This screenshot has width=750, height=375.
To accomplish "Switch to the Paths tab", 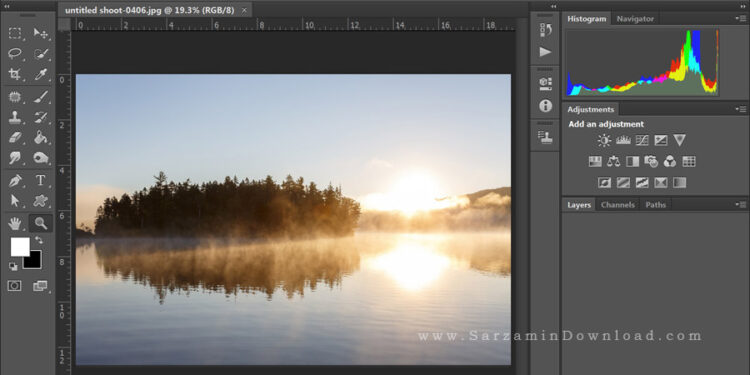I will coord(655,205).
